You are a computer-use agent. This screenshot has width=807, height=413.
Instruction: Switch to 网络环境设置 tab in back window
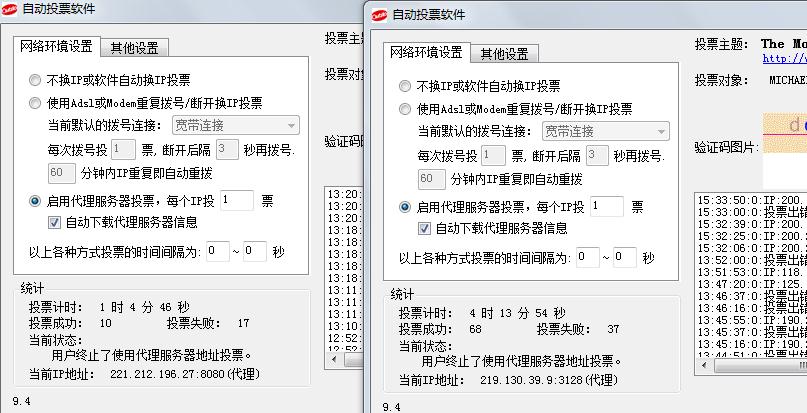[56, 46]
